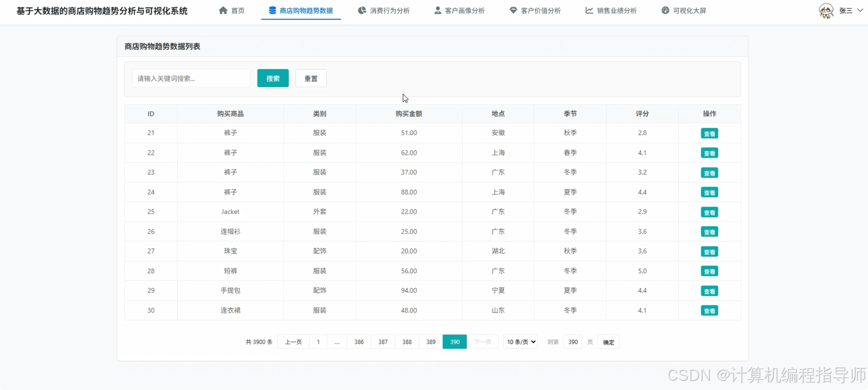The height and width of the screenshot is (390, 868).
Task: Click the diamond icon beside 客户价值分析
Action: (x=513, y=10)
